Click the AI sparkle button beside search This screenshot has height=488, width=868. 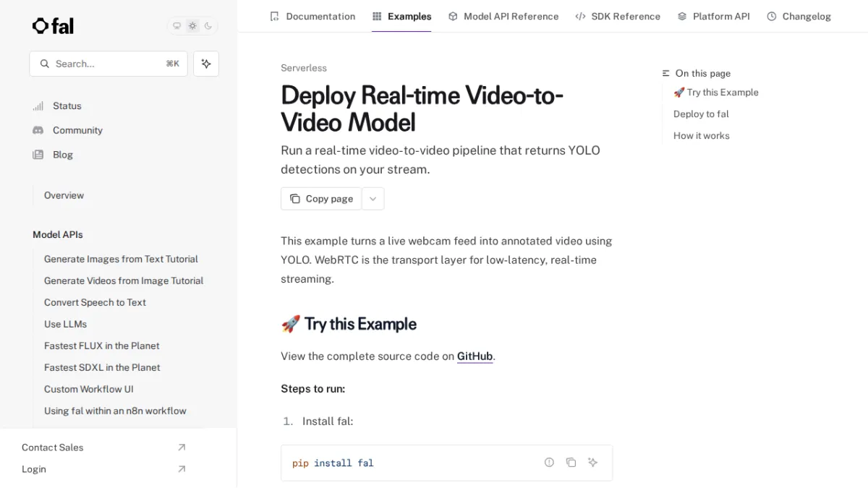(x=206, y=64)
